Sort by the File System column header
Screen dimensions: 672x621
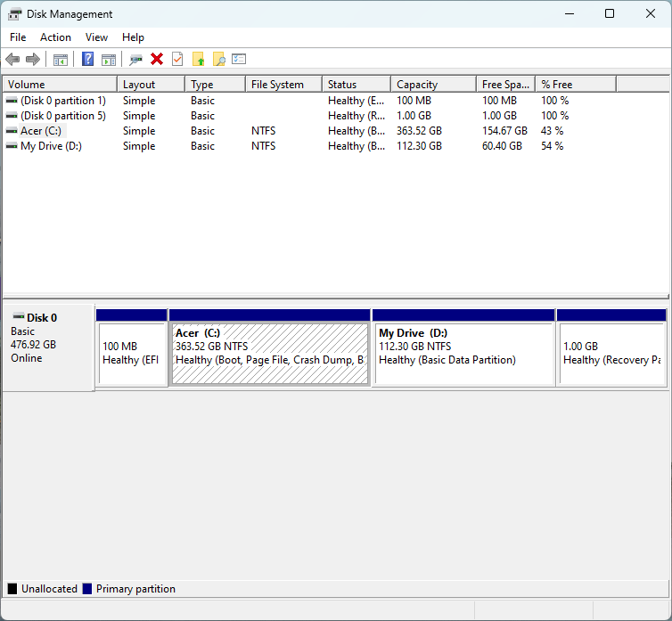tap(284, 85)
